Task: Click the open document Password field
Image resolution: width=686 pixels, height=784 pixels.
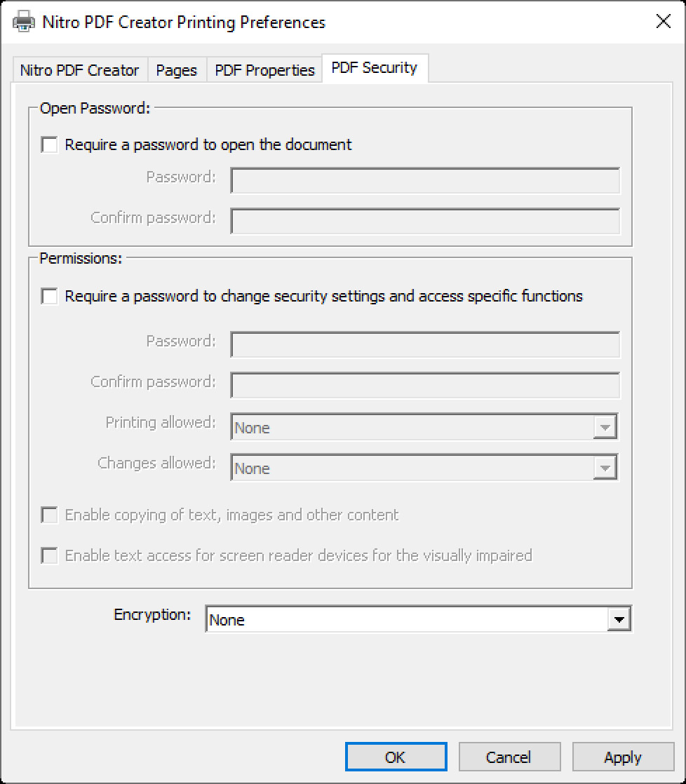Action: (x=425, y=180)
